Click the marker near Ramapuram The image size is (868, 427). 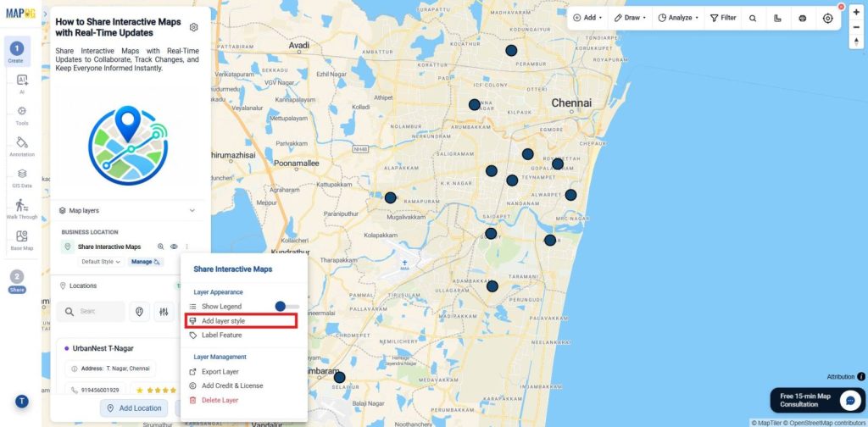(390, 197)
